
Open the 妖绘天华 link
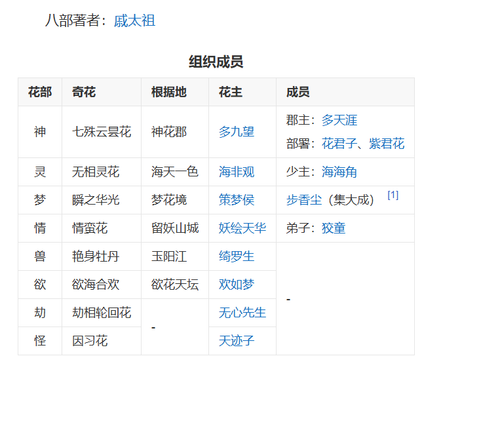(x=242, y=228)
